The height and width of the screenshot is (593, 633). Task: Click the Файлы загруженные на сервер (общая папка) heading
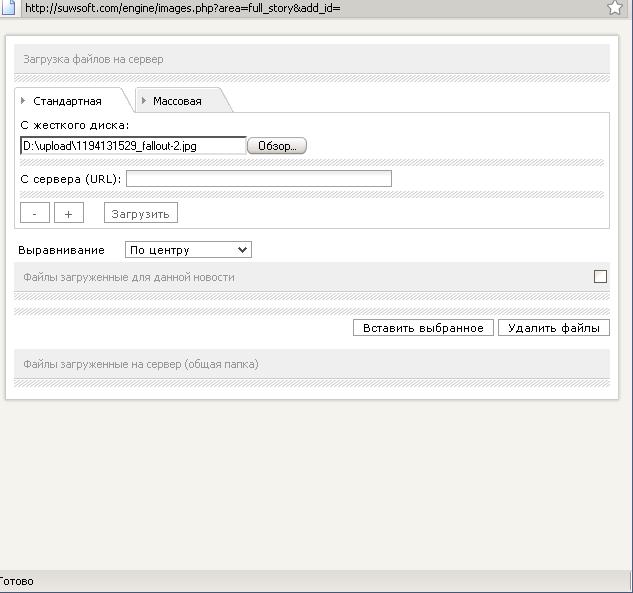point(140,364)
